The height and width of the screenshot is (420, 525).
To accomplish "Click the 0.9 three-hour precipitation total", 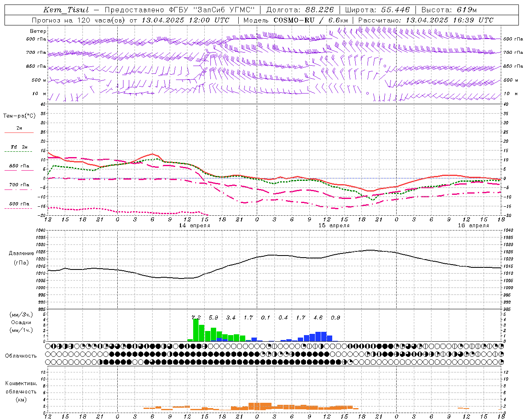I will [x=336, y=317].
